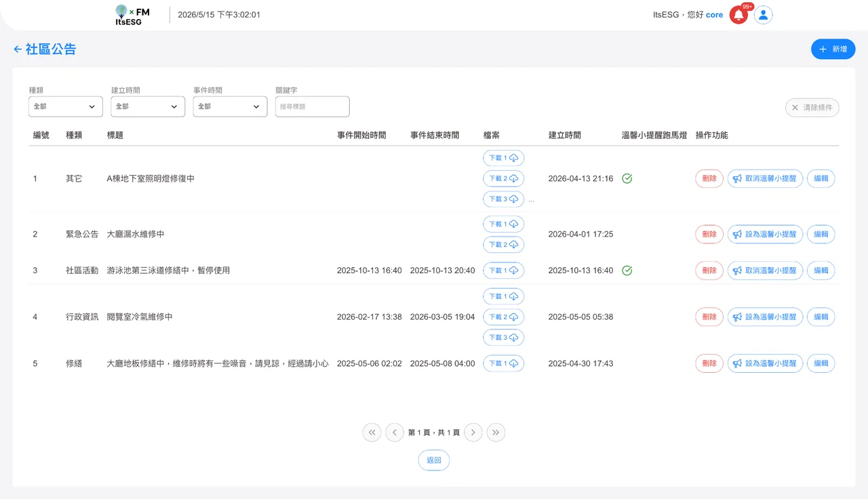The width and height of the screenshot is (868, 499).
Task: Click the 關鍵字 search title field
Action: pyautogui.click(x=313, y=106)
